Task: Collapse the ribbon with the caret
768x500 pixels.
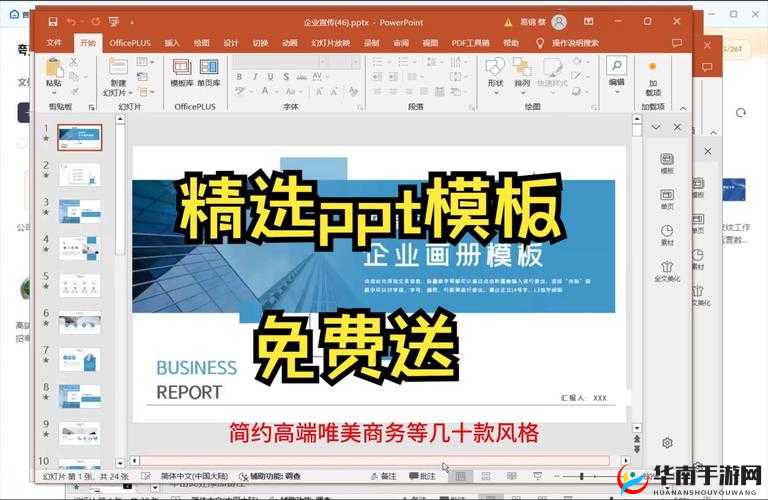Action: 683,108
